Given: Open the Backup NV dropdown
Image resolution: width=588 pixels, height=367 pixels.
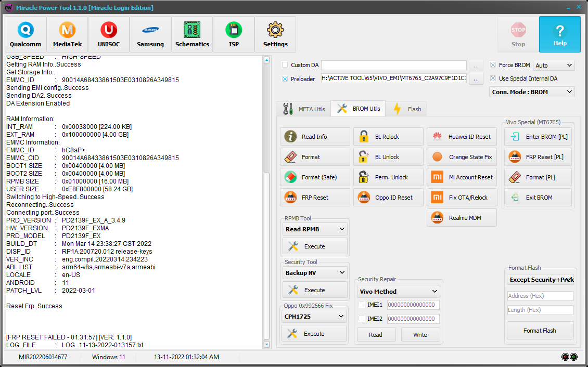Looking at the screenshot, I should point(315,272).
